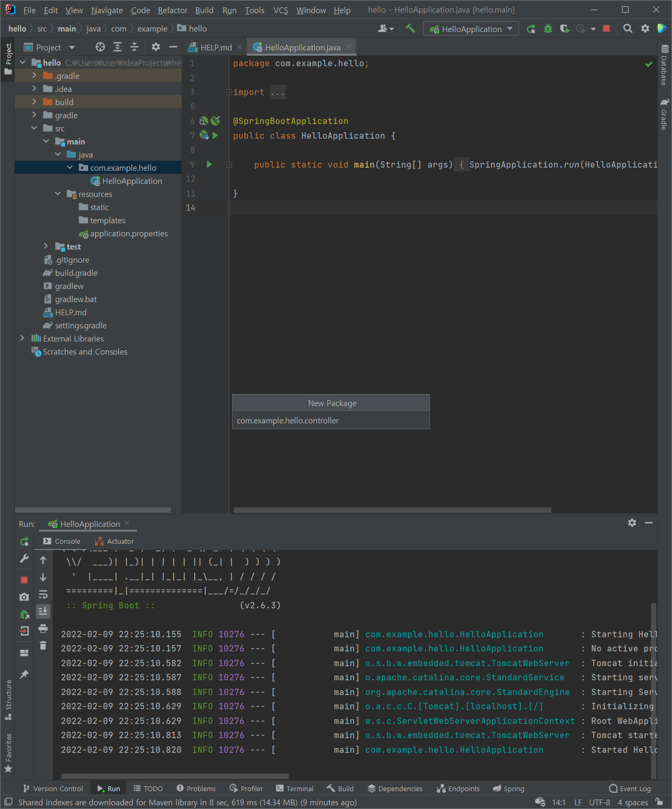The height and width of the screenshot is (809, 672).
Task: Click the red Stop icon in Run panel
Action: click(24, 579)
